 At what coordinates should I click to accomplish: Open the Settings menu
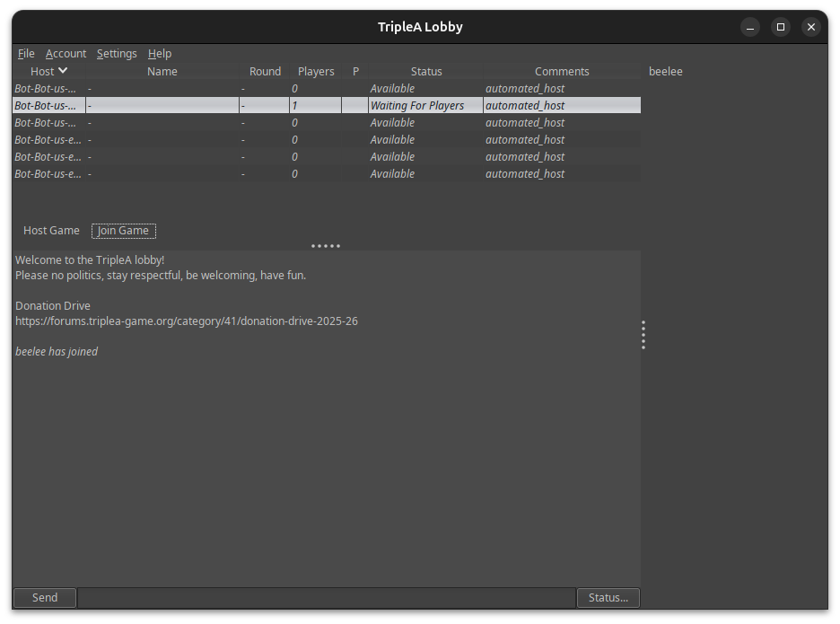pyautogui.click(x=117, y=53)
